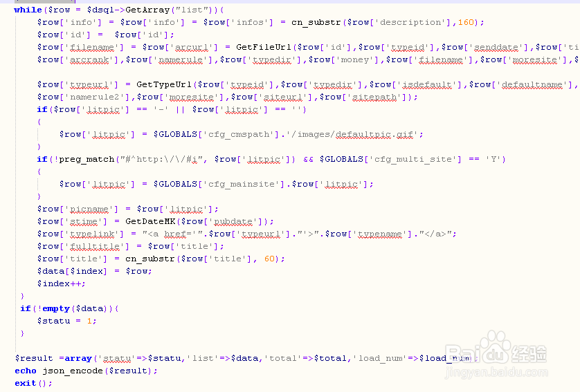
Task: Click the 'arcurl' array key
Action: 191,47
